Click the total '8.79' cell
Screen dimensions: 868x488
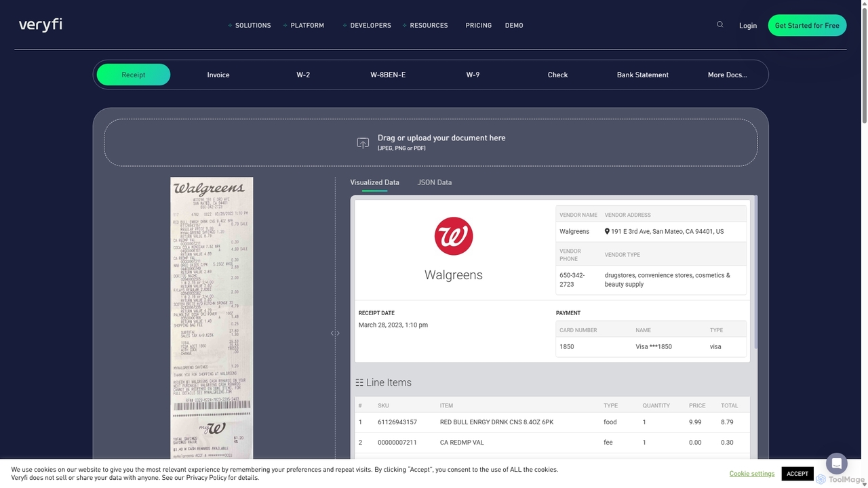pyautogui.click(x=727, y=422)
